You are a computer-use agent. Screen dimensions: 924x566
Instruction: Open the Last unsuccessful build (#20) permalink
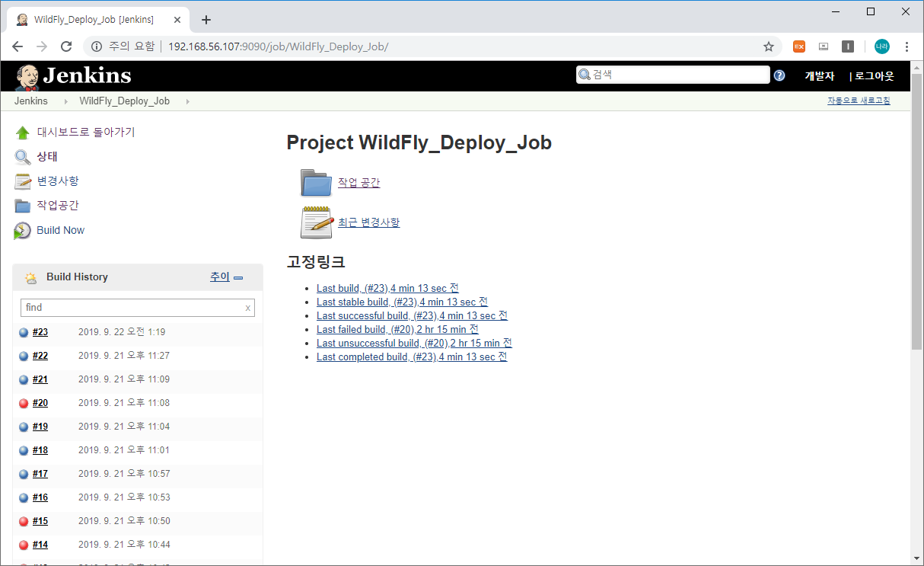(414, 344)
